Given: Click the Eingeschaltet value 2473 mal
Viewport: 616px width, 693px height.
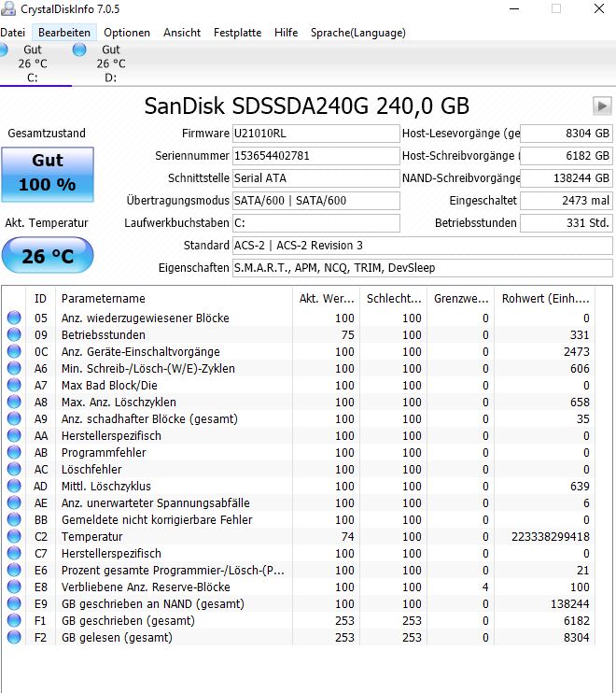Looking at the screenshot, I should [567, 201].
